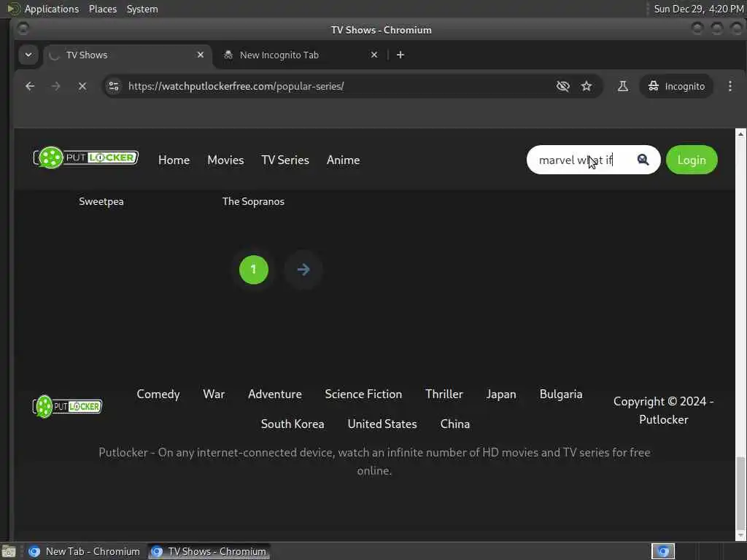Click the workspace switcher Chromium icon
The height and width of the screenshot is (560, 747).
pyautogui.click(x=662, y=551)
